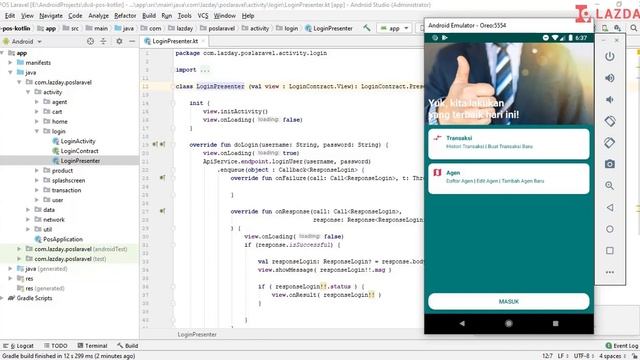
Task: Open the VCS menu
Action: (203, 16)
